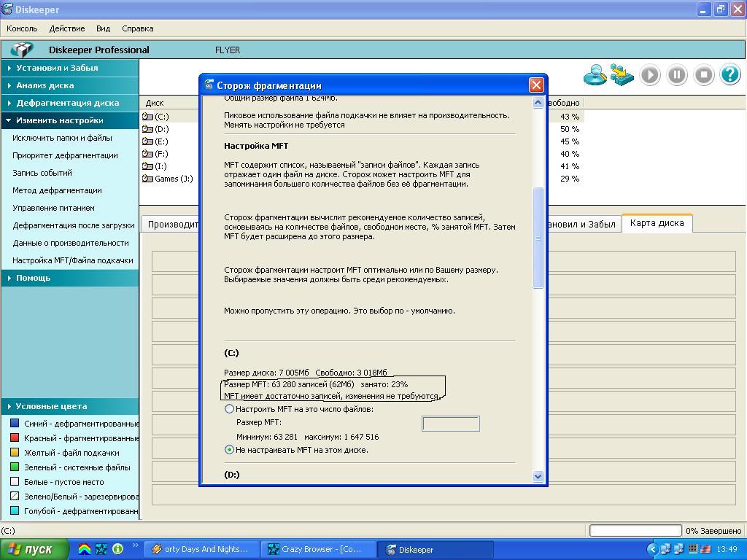Open 'Настройка MFT/Файла подкачки' item

[x=73, y=260]
